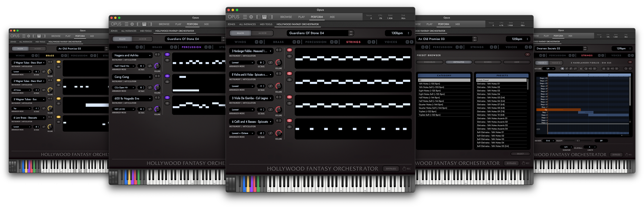Click settings gear for 3 Viola Da Gamba row
This screenshot has width=644, height=207.
pos(289,103)
